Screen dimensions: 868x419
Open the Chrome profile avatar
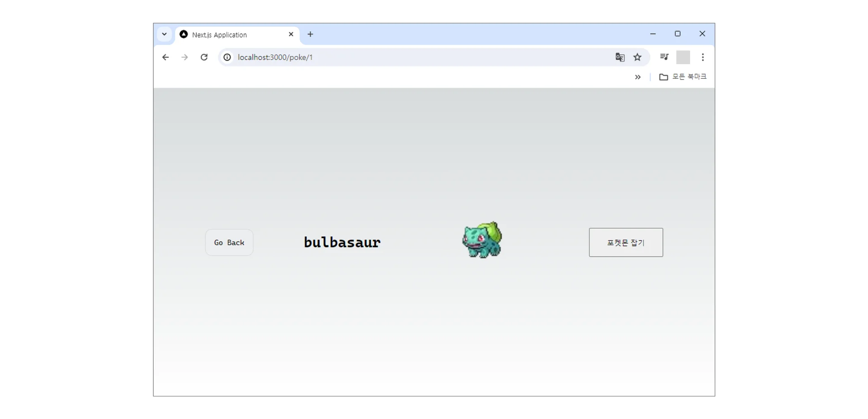pyautogui.click(x=683, y=57)
